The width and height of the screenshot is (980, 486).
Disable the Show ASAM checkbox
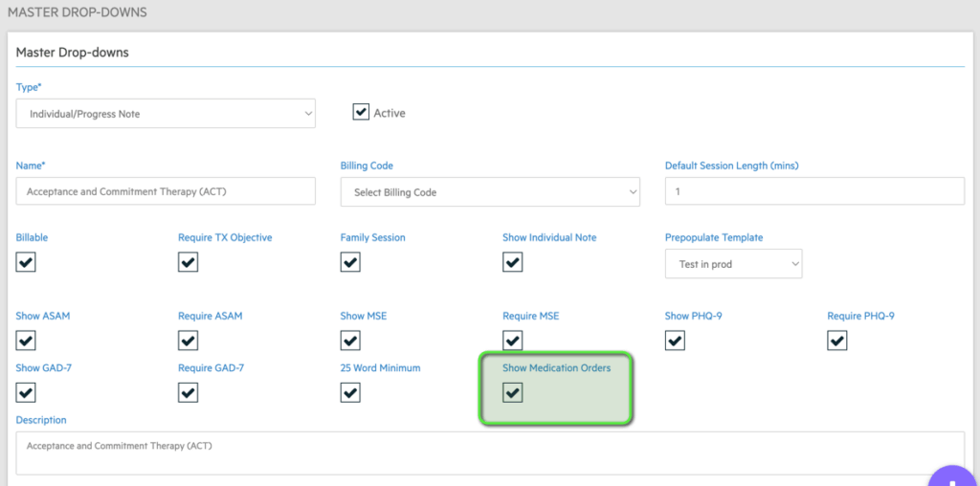pyautogui.click(x=26, y=341)
